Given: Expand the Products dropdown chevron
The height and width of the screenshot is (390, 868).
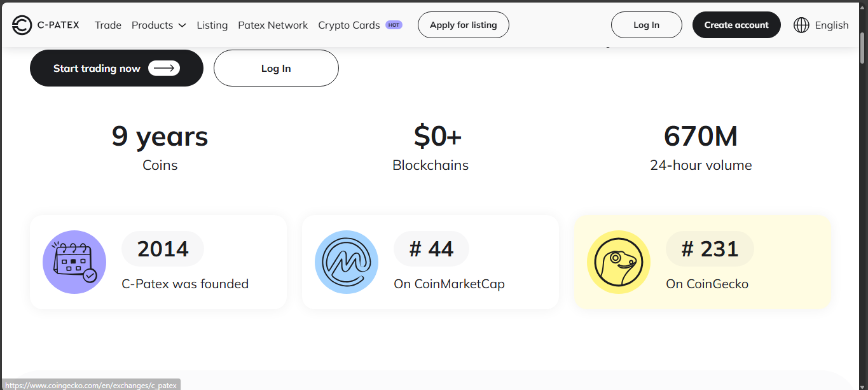Looking at the screenshot, I should [182, 25].
